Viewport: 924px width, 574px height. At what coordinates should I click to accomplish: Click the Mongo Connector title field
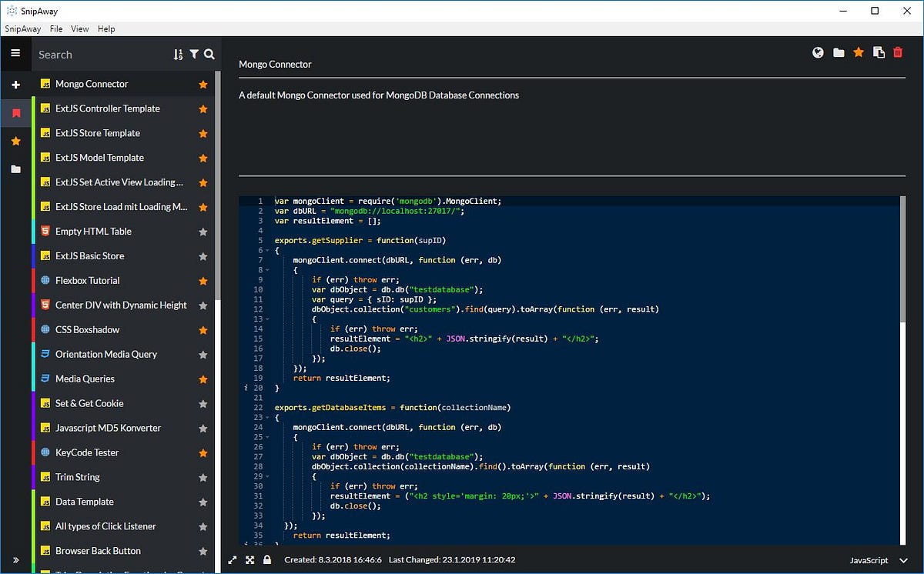(x=572, y=65)
